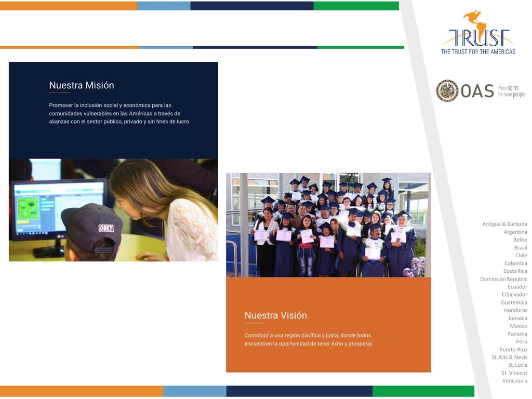Click 'St. Vincent' in country list
The height and width of the screenshot is (399, 532).
pos(514,373)
